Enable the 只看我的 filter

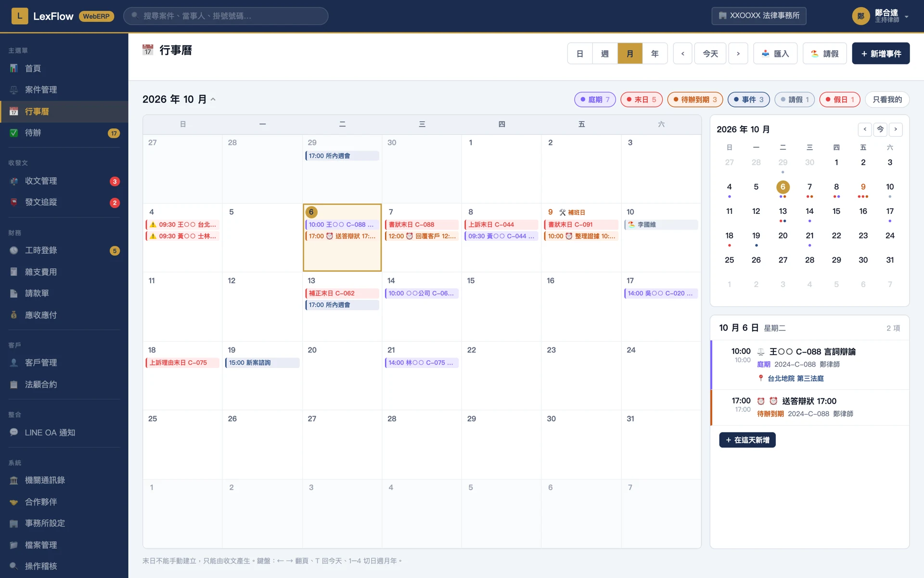[x=887, y=100]
